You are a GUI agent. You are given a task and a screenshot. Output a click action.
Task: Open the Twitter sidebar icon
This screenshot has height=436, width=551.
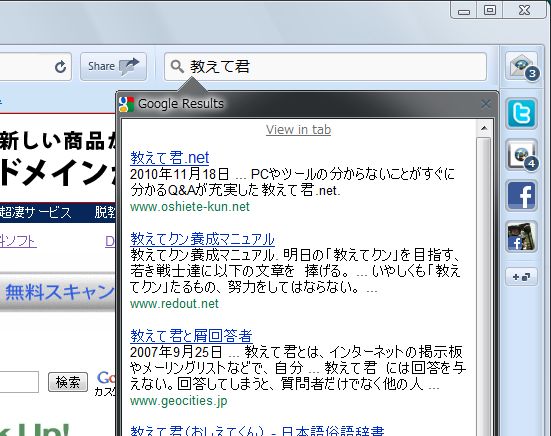point(521,113)
